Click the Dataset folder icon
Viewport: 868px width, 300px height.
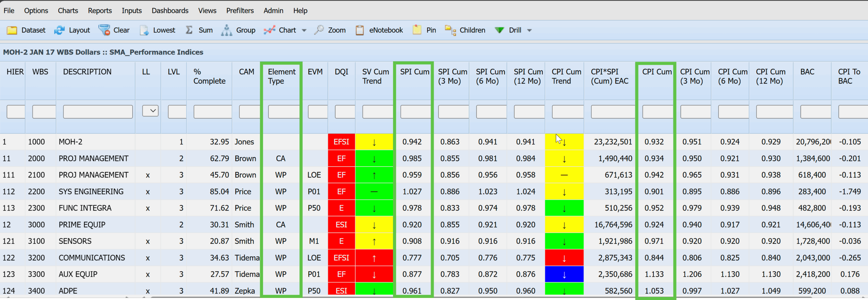pyautogui.click(x=12, y=30)
